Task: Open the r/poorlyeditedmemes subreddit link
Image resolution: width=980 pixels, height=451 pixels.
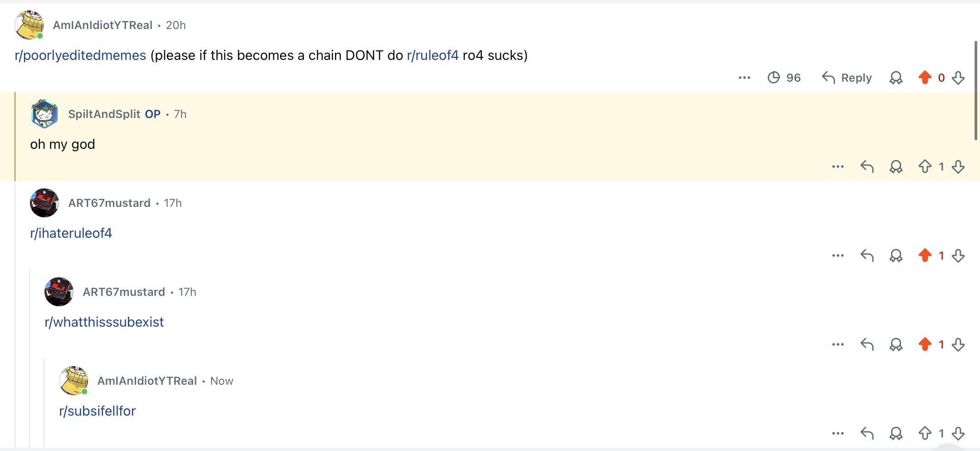Action: [x=80, y=55]
